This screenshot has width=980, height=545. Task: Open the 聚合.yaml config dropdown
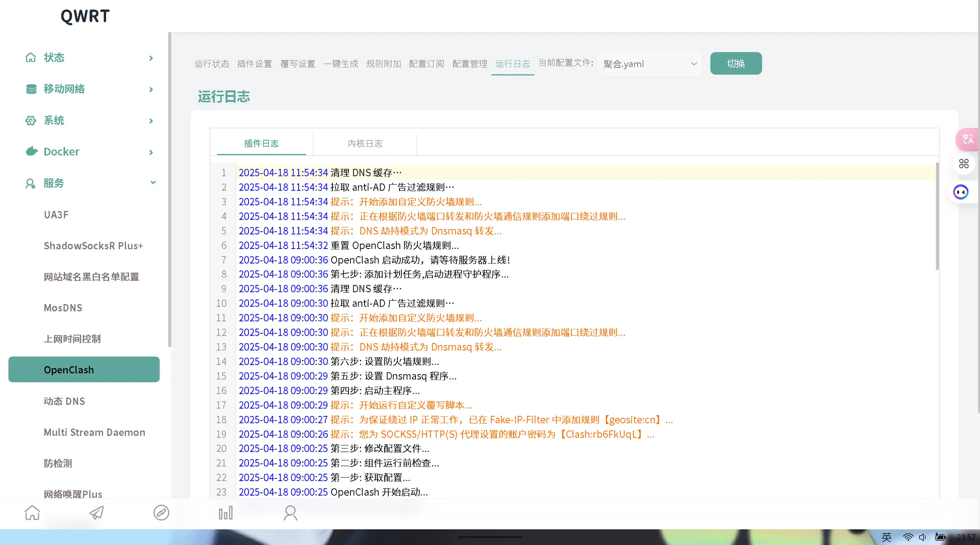650,64
